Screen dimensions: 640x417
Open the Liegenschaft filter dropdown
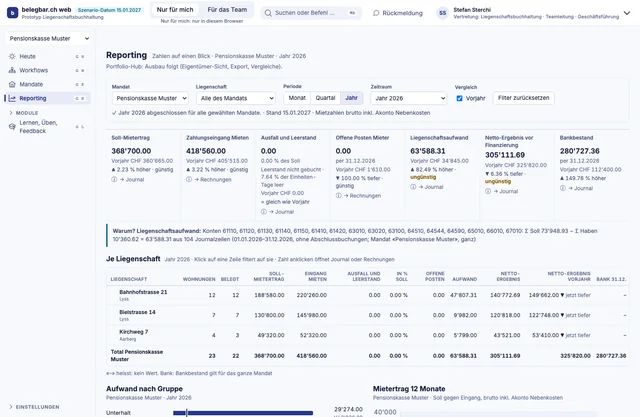tap(236, 98)
